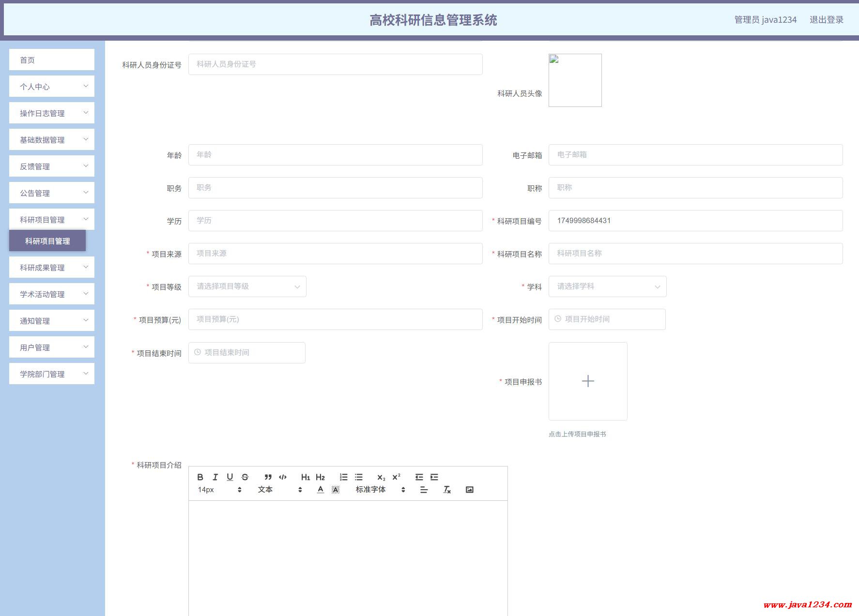Toggle bold formatting in the editor

coord(200,477)
